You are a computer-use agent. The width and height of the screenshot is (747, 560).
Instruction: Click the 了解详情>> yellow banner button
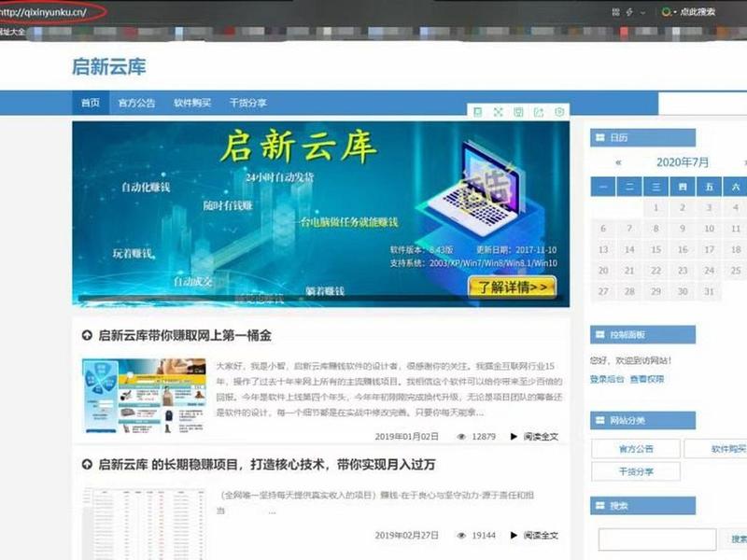[x=512, y=287]
